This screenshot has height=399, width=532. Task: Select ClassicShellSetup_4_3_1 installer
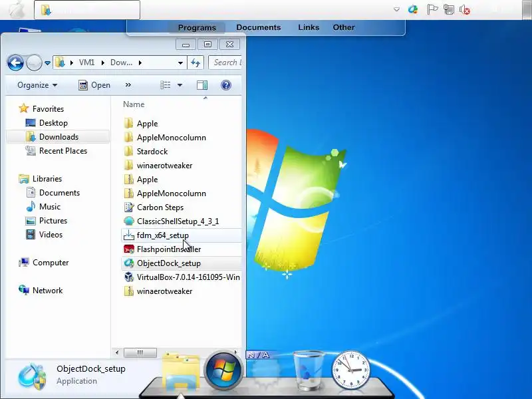178,221
